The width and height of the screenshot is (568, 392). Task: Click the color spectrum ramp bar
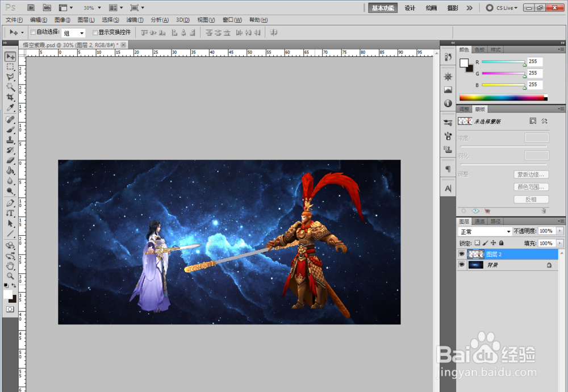[502, 98]
